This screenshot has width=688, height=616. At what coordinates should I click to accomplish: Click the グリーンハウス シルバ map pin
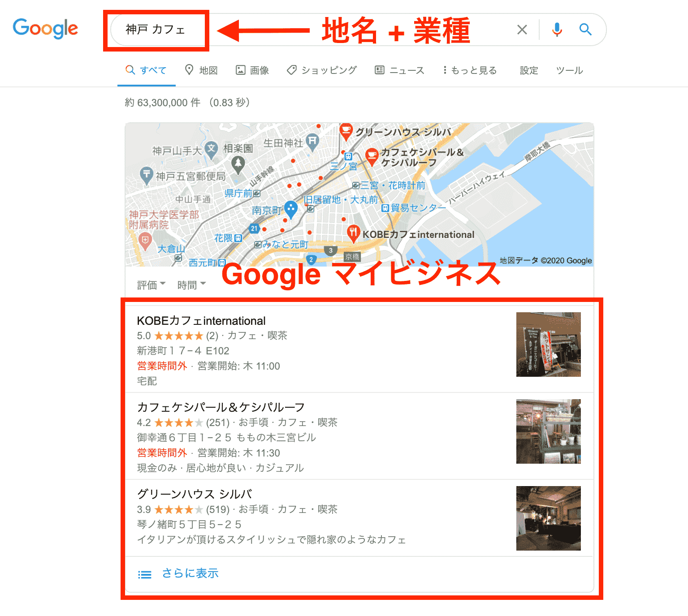coord(346,131)
